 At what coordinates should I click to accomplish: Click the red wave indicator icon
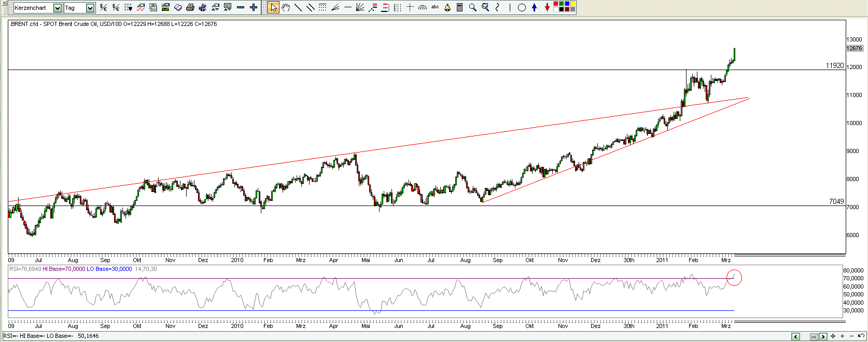[141, 7]
